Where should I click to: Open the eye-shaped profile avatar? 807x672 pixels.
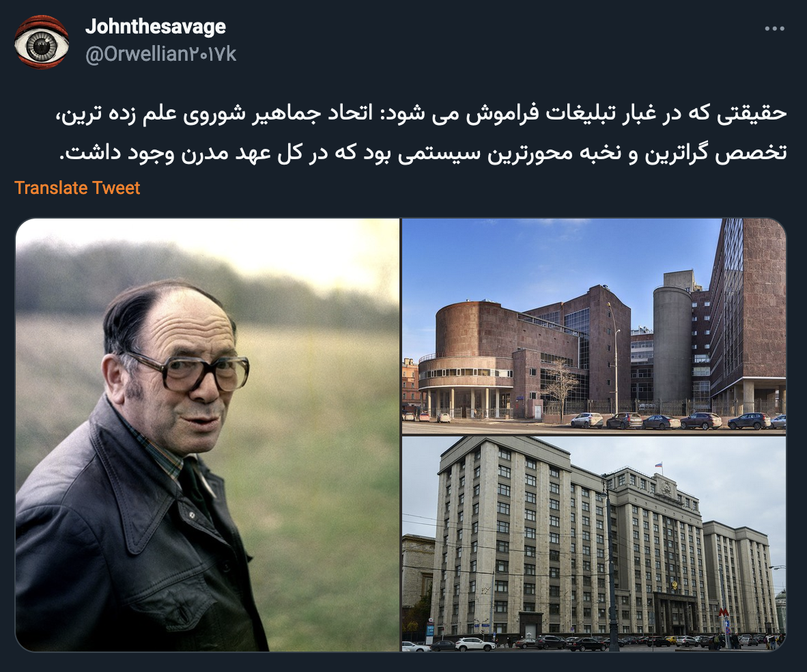click(42, 42)
